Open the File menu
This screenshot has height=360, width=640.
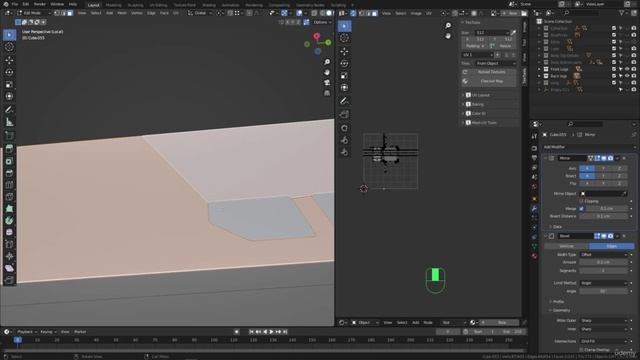[15, 4]
